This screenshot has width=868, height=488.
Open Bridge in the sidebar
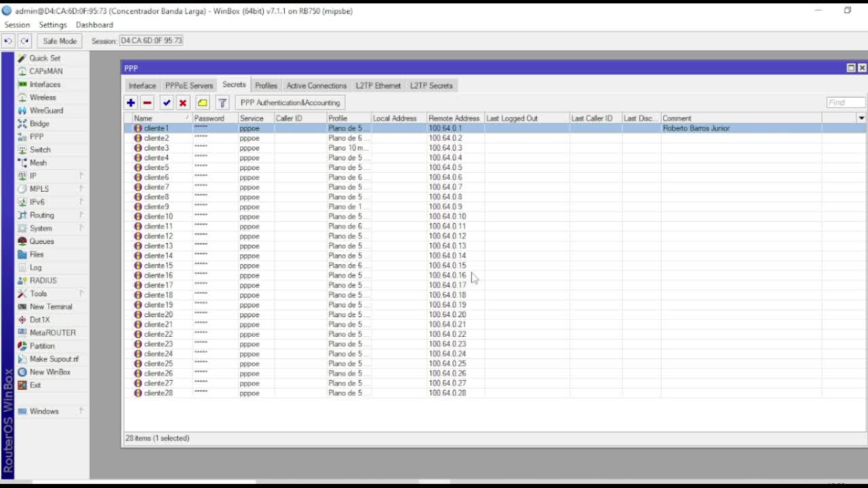pyautogui.click(x=39, y=123)
